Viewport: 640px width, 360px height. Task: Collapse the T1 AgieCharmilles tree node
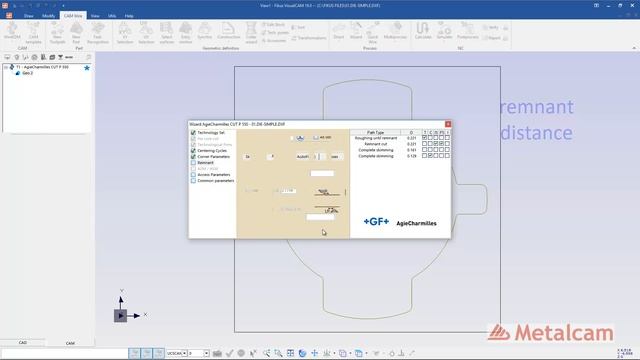pos(6,67)
